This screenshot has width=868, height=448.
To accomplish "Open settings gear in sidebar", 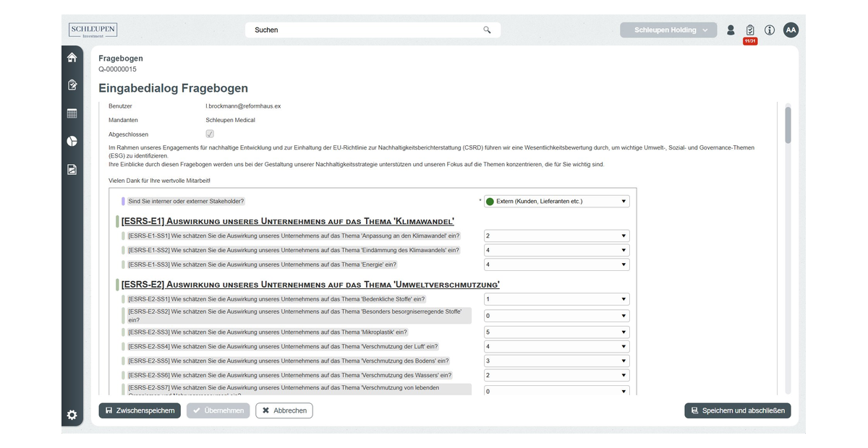I will pyautogui.click(x=72, y=415).
